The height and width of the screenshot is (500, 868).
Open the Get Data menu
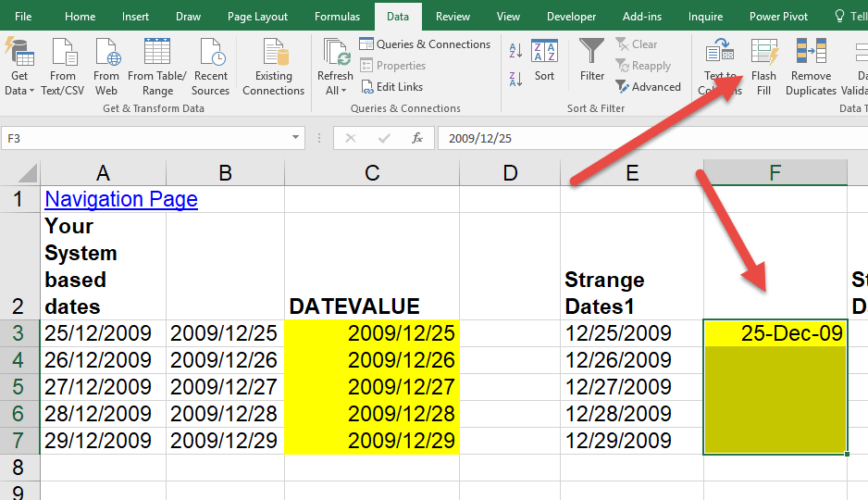click(19, 67)
